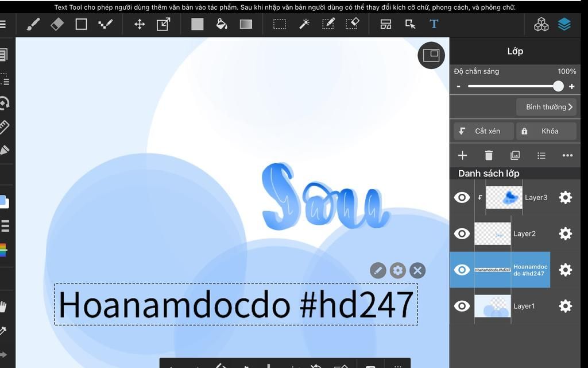
Task: Hide Layer1 with its eye icon
Action: (x=462, y=306)
